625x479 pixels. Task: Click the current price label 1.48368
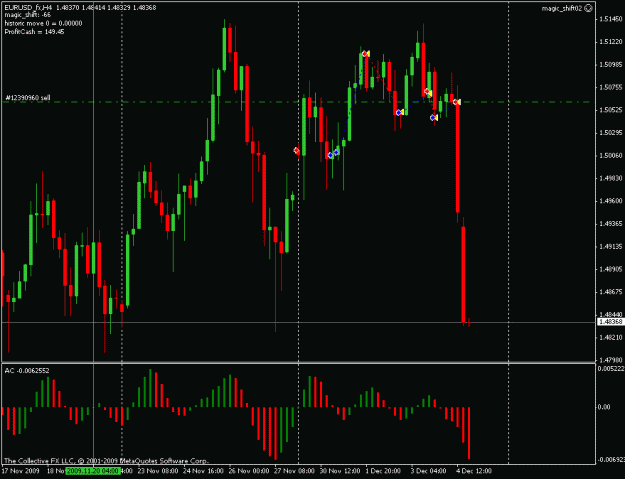click(611, 322)
